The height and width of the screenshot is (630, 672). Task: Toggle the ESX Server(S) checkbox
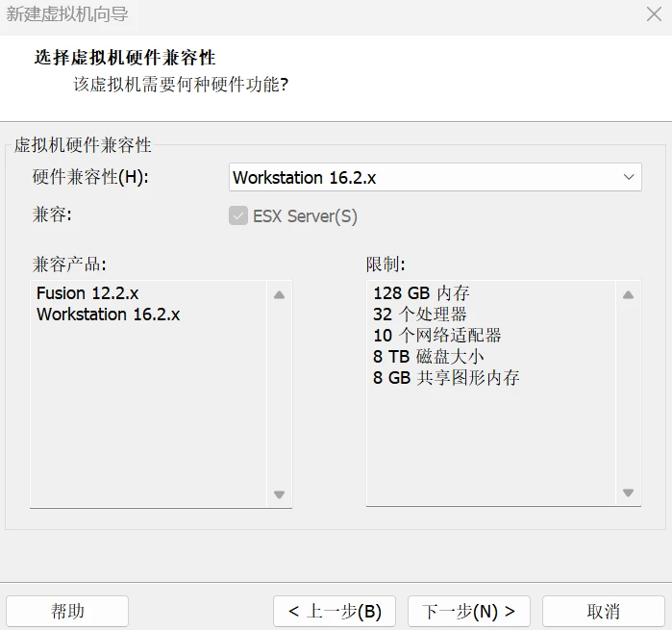[238, 215]
